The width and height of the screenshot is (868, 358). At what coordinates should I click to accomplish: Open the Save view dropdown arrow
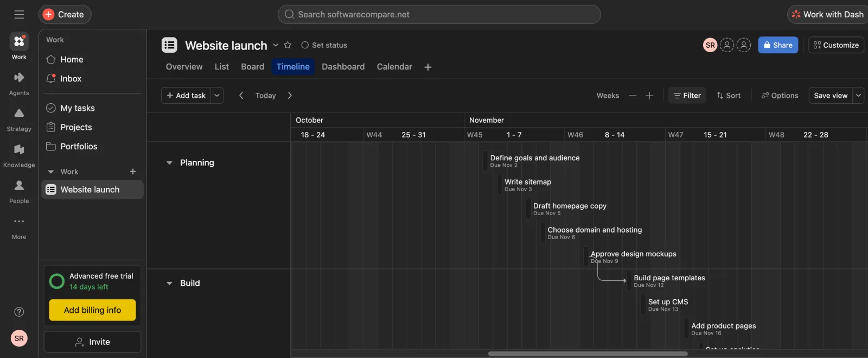click(858, 96)
